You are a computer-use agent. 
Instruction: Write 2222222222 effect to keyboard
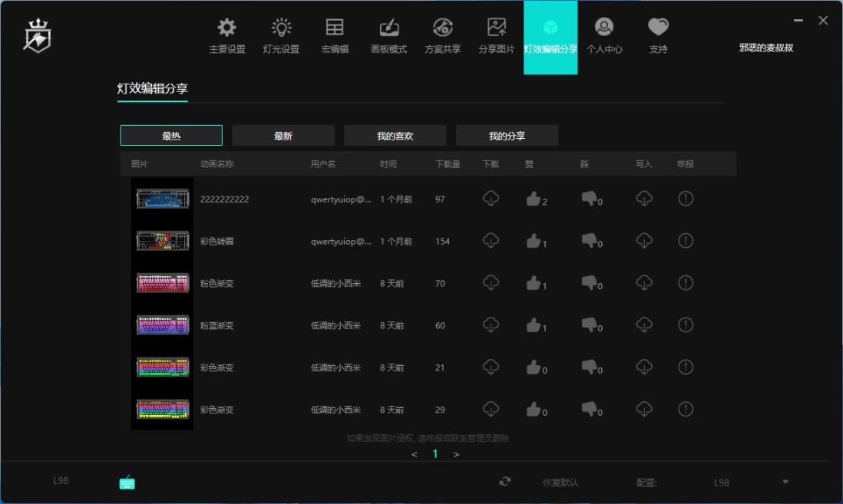coord(644,199)
